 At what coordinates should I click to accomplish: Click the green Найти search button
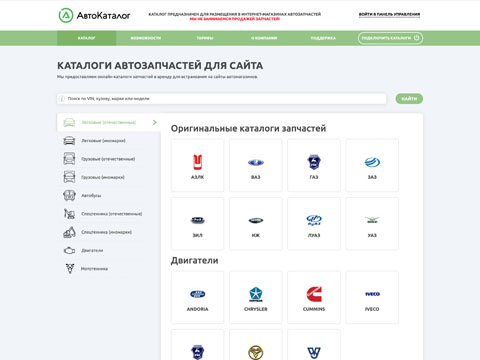[409, 99]
